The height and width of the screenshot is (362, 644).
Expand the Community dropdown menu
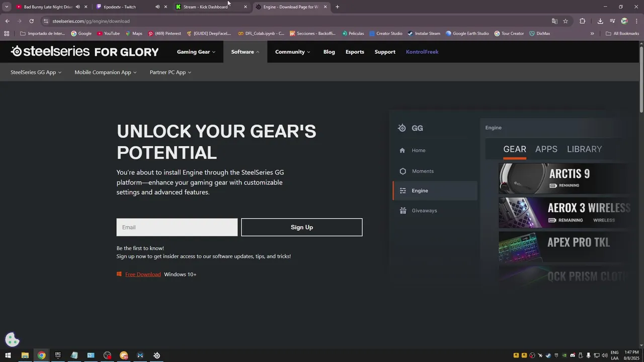click(292, 52)
